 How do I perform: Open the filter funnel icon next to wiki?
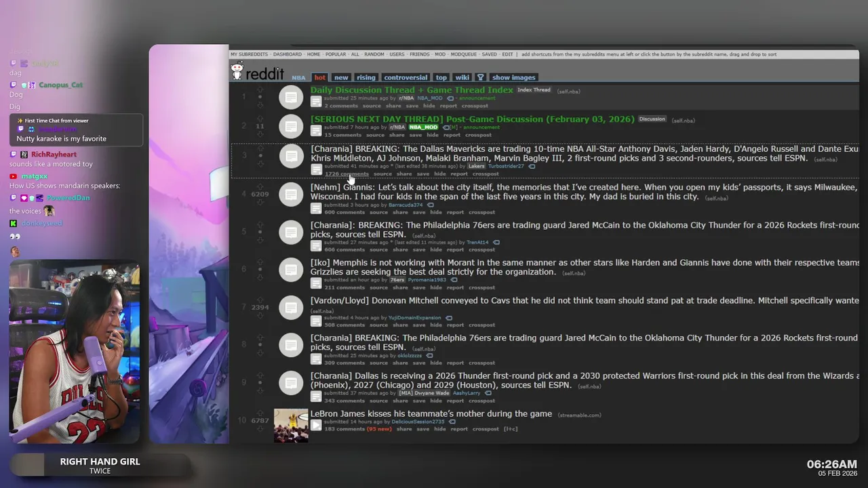(x=480, y=77)
